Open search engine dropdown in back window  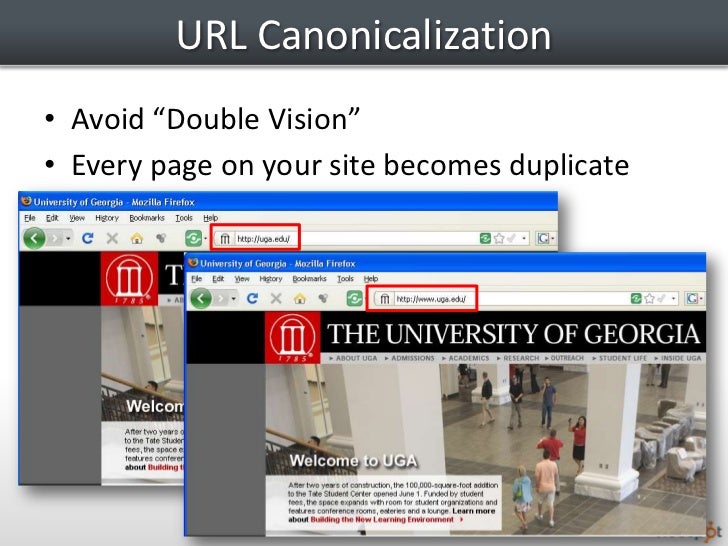tap(553, 239)
